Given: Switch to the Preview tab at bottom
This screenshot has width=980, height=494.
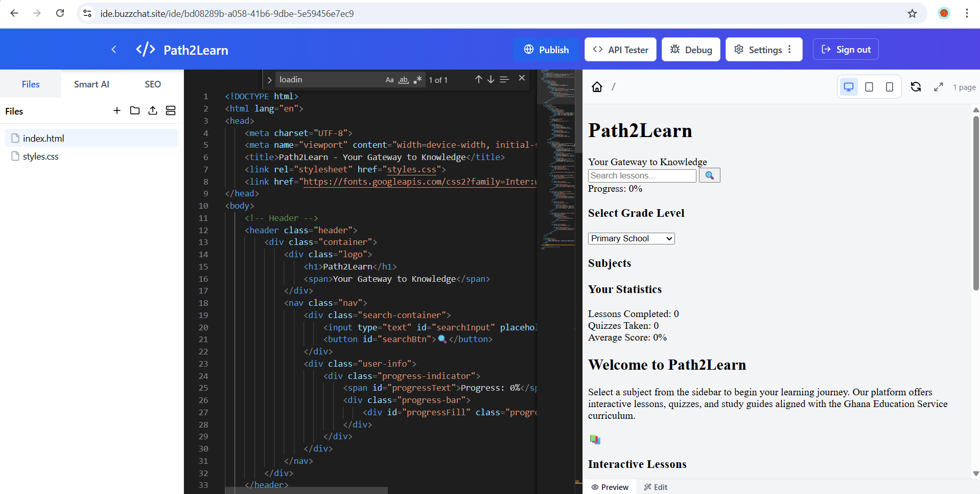Looking at the screenshot, I should pos(610,487).
